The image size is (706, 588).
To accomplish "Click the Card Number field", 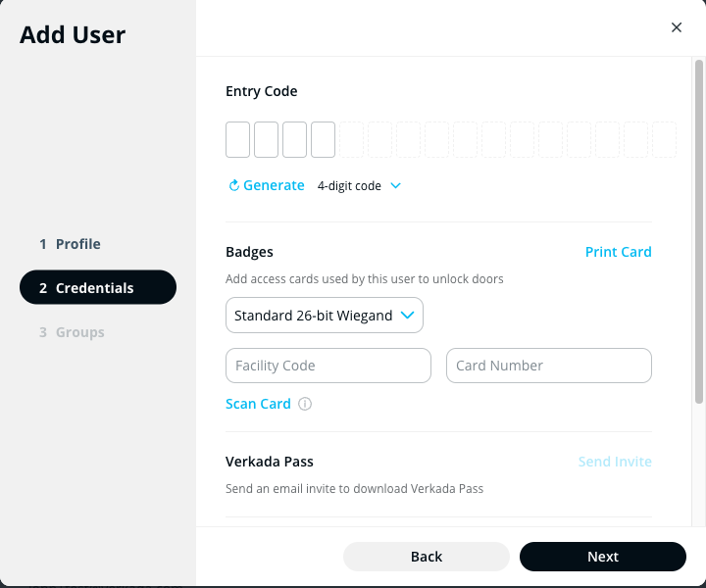I will [548, 366].
